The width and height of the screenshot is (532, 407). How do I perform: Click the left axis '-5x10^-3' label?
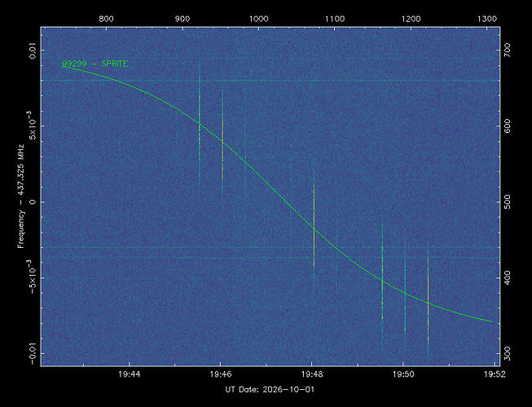click(32, 278)
